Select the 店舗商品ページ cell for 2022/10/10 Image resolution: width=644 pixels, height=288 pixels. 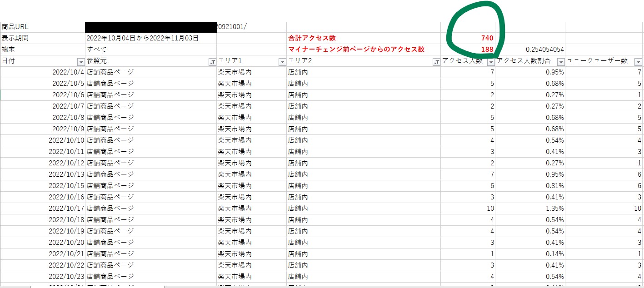tap(150, 140)
